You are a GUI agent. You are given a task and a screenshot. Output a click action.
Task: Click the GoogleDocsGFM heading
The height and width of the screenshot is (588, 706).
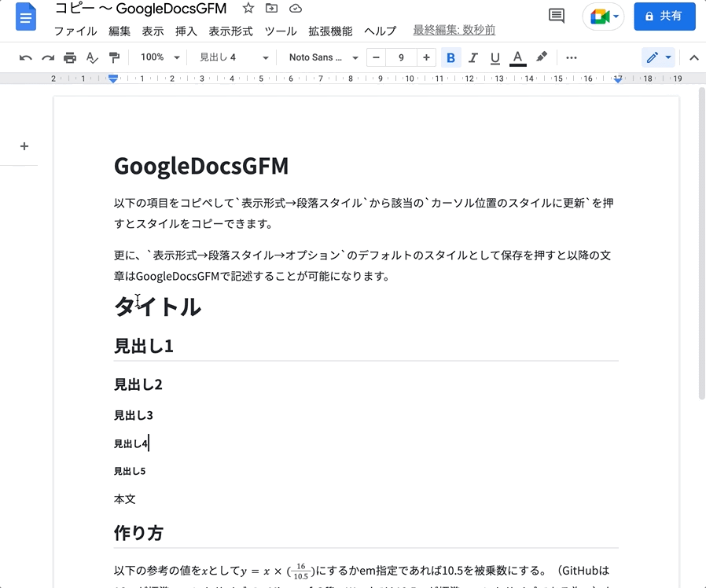(201, 166)
